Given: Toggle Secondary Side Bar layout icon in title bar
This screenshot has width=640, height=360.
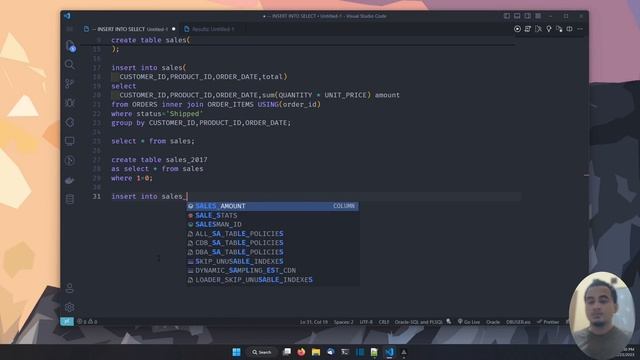Looking at the screenshot, I should pyautogui.click(x=528, y=16).
